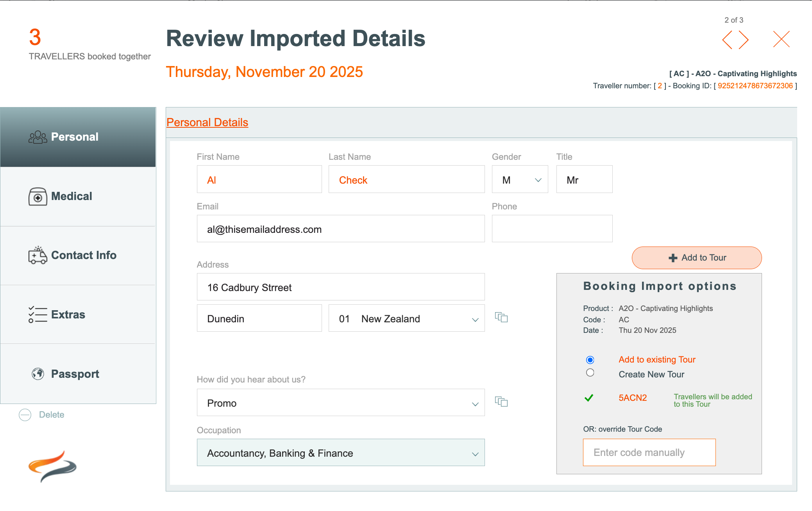Screen dimensions: 812x511
Task: Go to next traveller arrow
Action: [744, 40]
